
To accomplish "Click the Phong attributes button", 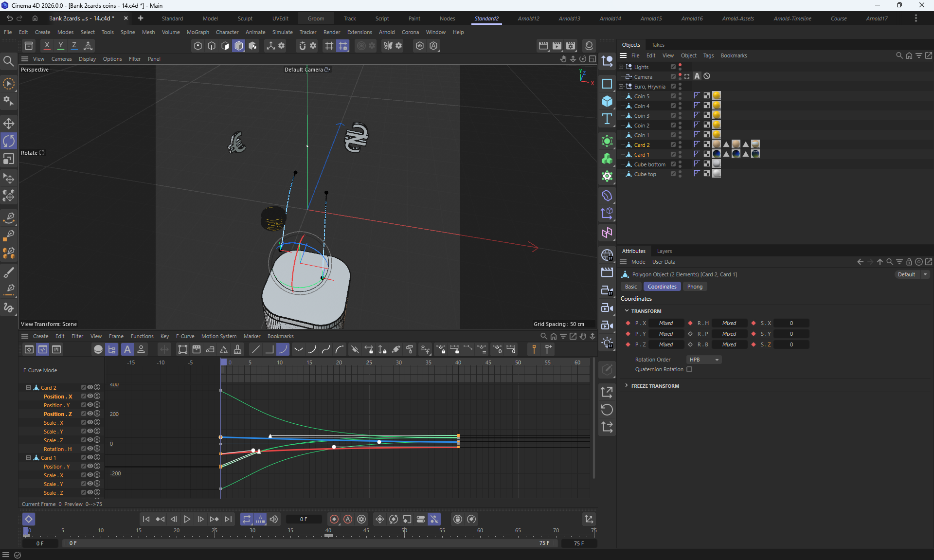I will tap(694, 287).
